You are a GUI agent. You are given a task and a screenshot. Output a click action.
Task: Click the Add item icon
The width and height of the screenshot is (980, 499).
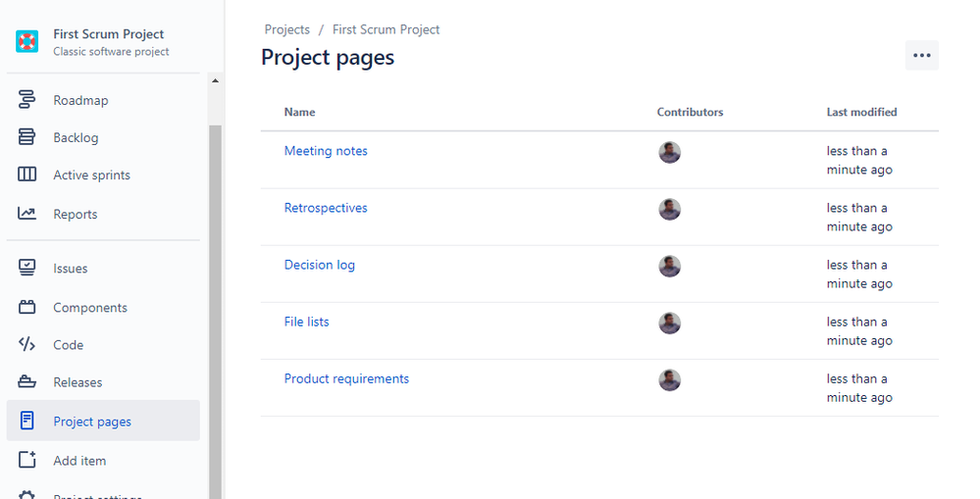pyautogui.click(x=26, y=460)
